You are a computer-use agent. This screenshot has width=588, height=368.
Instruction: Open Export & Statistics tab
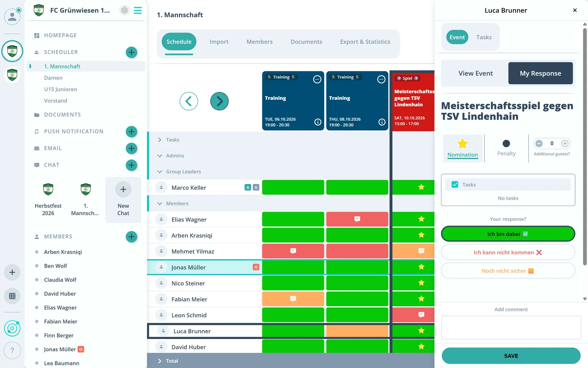[x=365, y=42]
